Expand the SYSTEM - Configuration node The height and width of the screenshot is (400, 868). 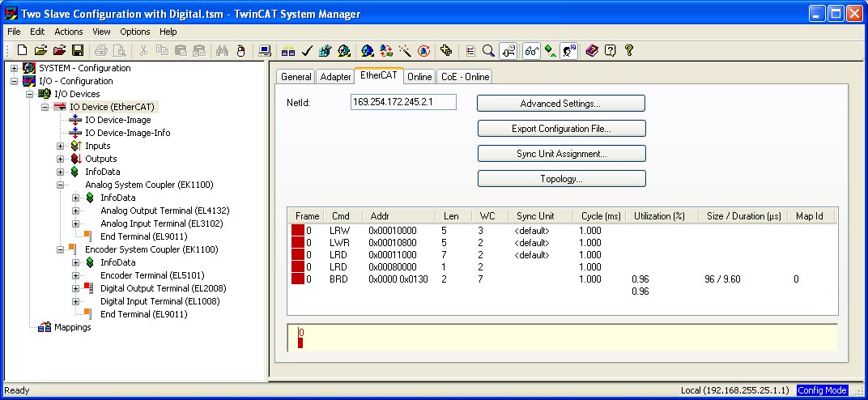pyautogui.click(x=15, y=68)
